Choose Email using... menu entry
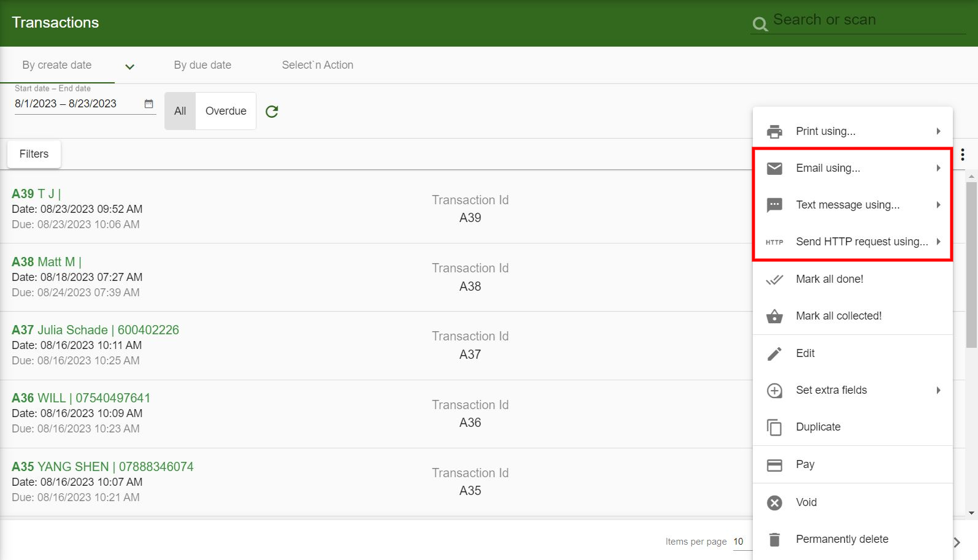This screenshot has height=560, width=978. click(x=853, y=168)
